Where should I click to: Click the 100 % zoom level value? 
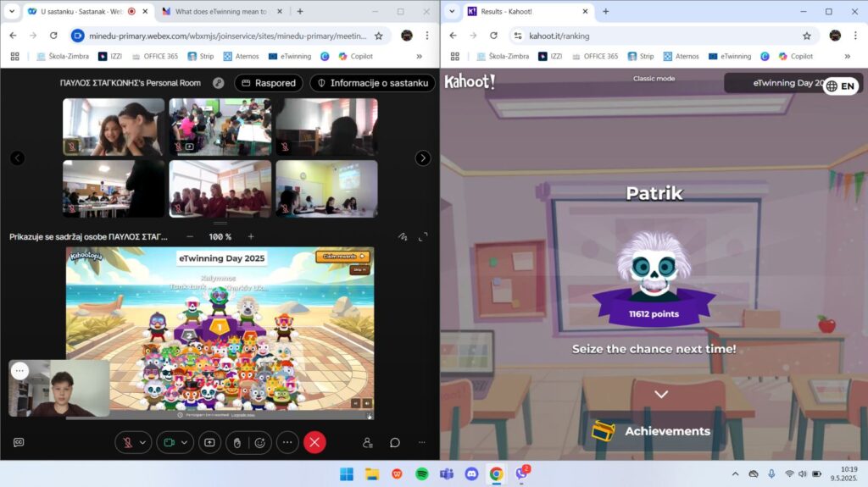pyautogui.click(x=220, y=237)
